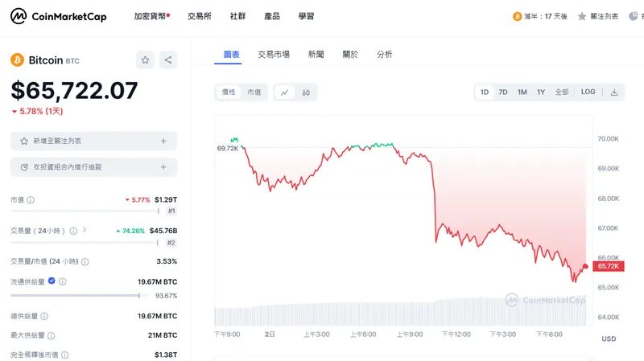The image size is (644, 361).
Task: Click the CoinMarketCap logo
Action: [58, 16]
